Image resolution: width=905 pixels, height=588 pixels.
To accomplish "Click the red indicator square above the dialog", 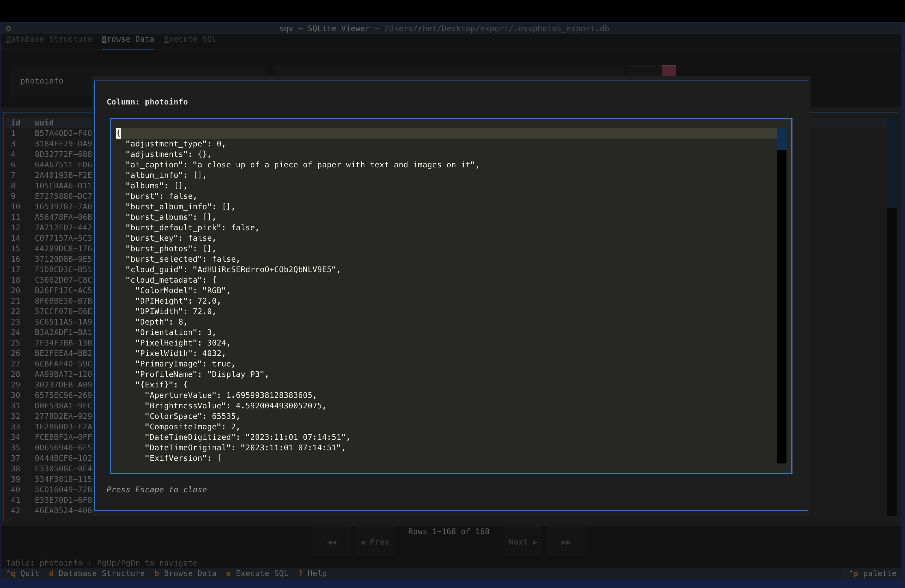I will pyautogui.click(x=669, y=70).
